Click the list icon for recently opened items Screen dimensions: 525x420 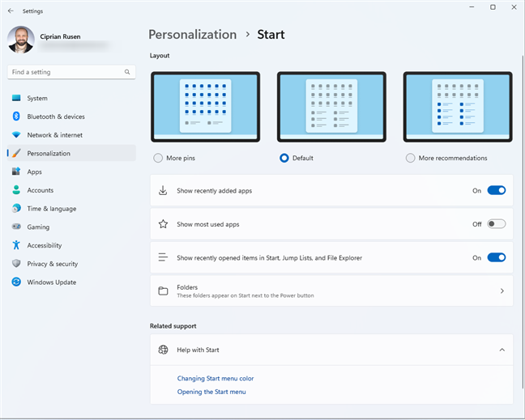pos(163,257)
